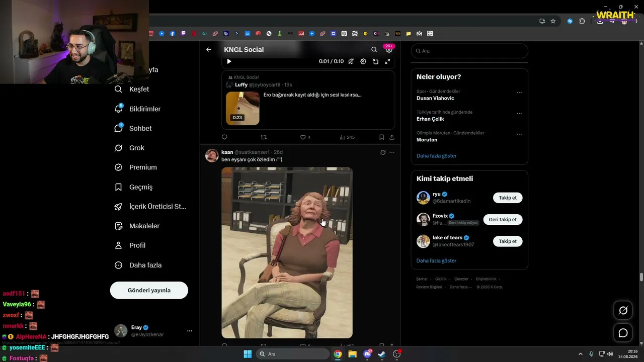The width and height of the screenshot is (644, 362).
Task: Open Makaleler in the sidebar
Action: coord(137,226)
